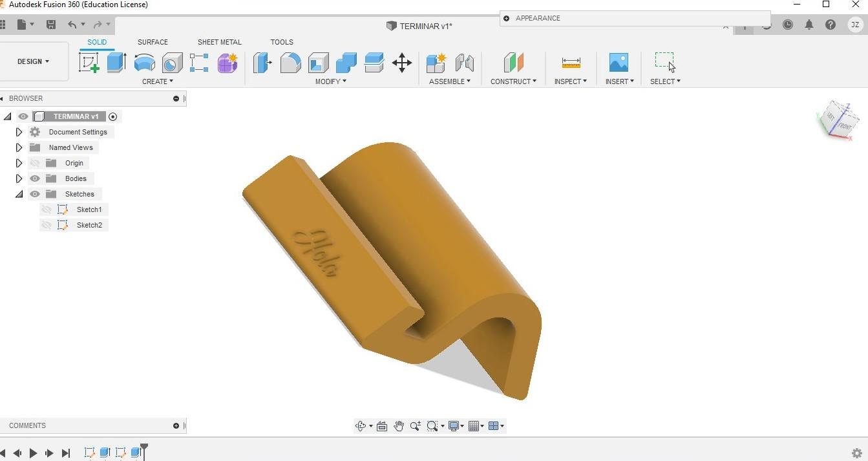Switch to the SHEET METAL tab

(x=220, y=42)
